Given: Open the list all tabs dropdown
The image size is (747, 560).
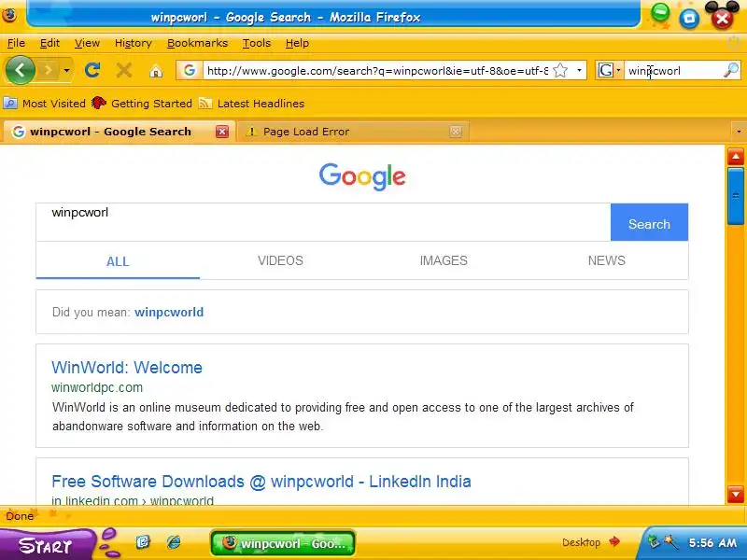Looking at the screenshot, I should tap(739, 132).
